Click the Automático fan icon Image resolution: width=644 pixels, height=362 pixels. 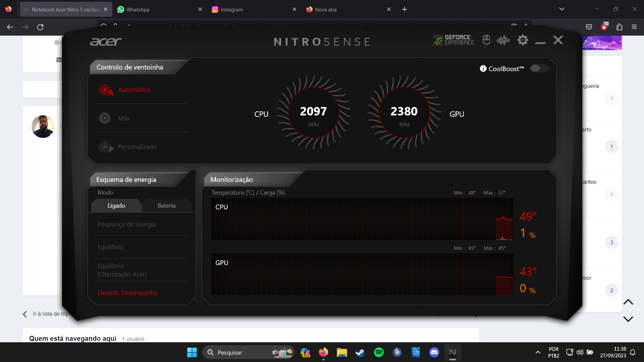click(106, 90)
